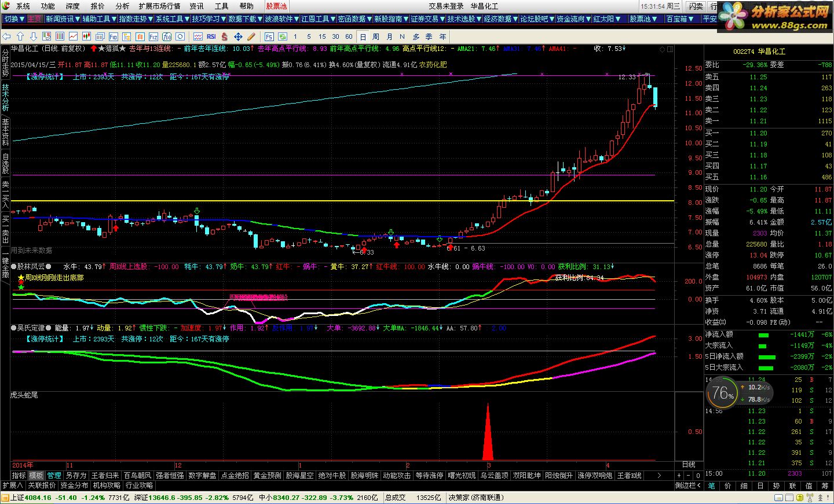Click the back arrow toolbar icon

pyautogui.click(x=6, y=36)
